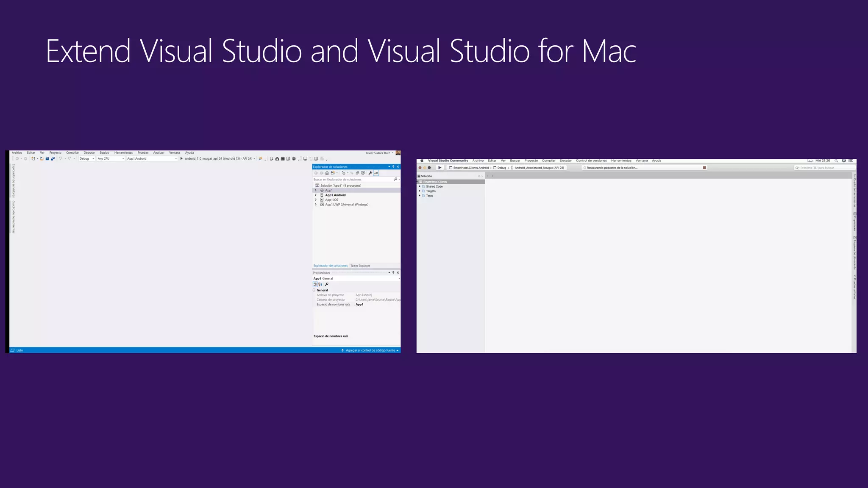The image size is (868, 488).
Task: Expand the Shared Code folder
Action: tap(420, 186)
